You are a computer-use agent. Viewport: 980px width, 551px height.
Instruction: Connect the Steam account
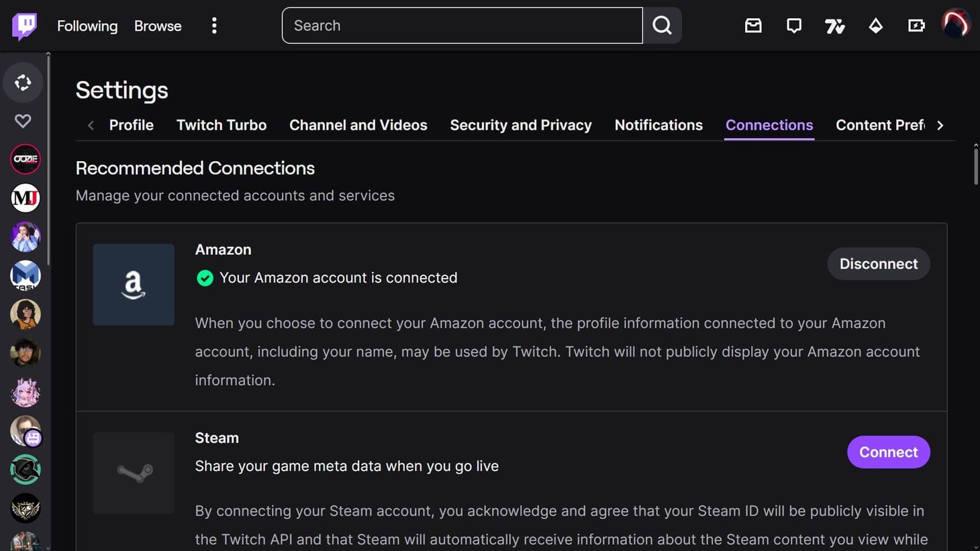pyautogui.click(x=888, y=452)
